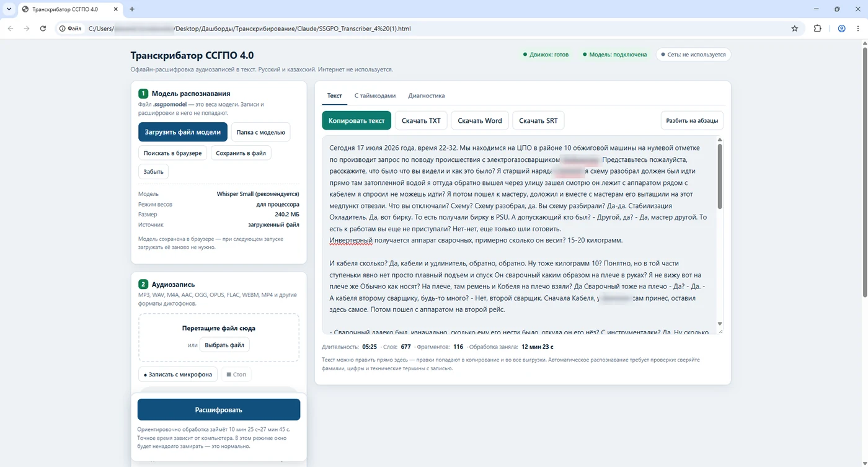The image size is (868, 467).
Task: Start recording with Записать с микрофона
Action: [178, 375]
